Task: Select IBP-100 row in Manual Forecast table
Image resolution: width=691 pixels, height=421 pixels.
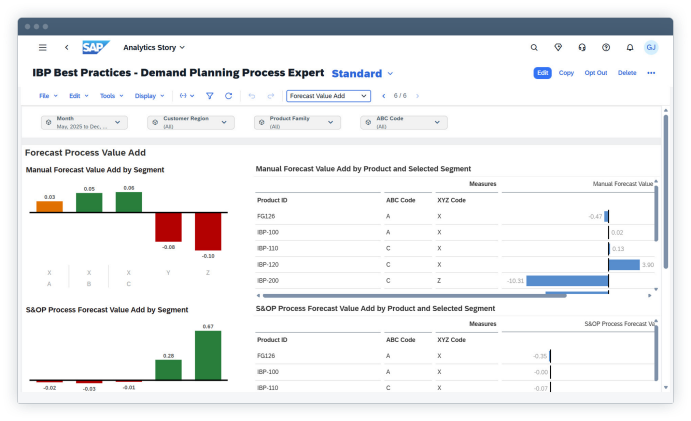Action: tap(454, 232)
